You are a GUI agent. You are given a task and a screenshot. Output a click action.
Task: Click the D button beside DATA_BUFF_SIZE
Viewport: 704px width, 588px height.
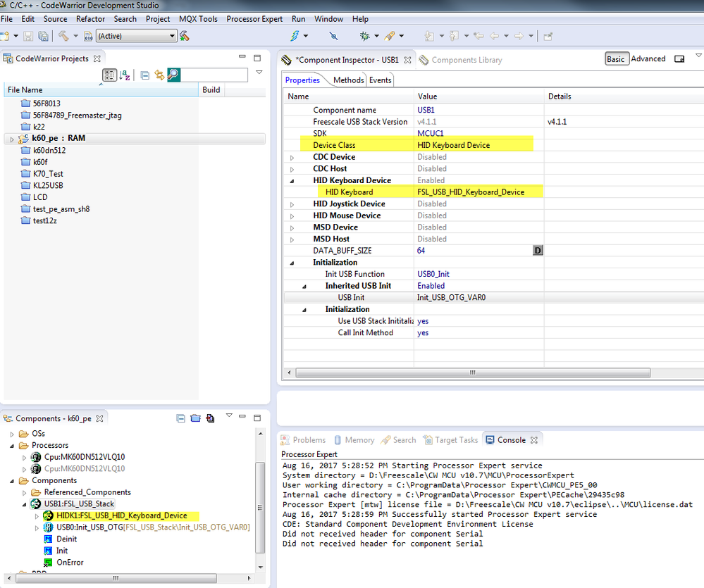(538, 251)
